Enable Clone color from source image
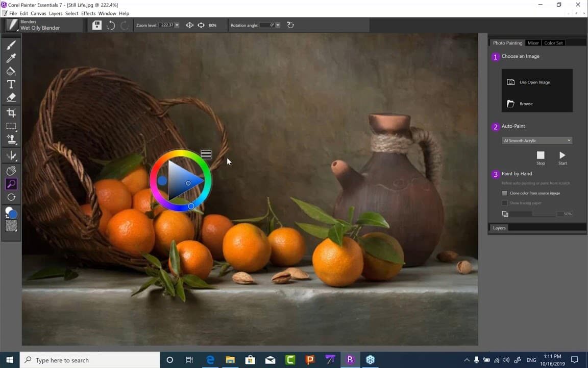 [x=505, y=193]
